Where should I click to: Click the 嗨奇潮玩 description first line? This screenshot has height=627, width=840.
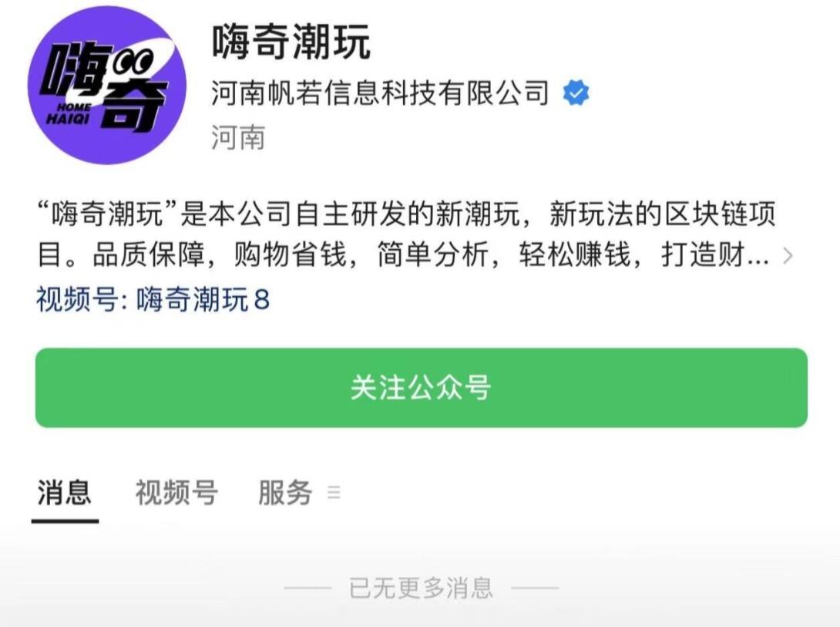[407, 214]
